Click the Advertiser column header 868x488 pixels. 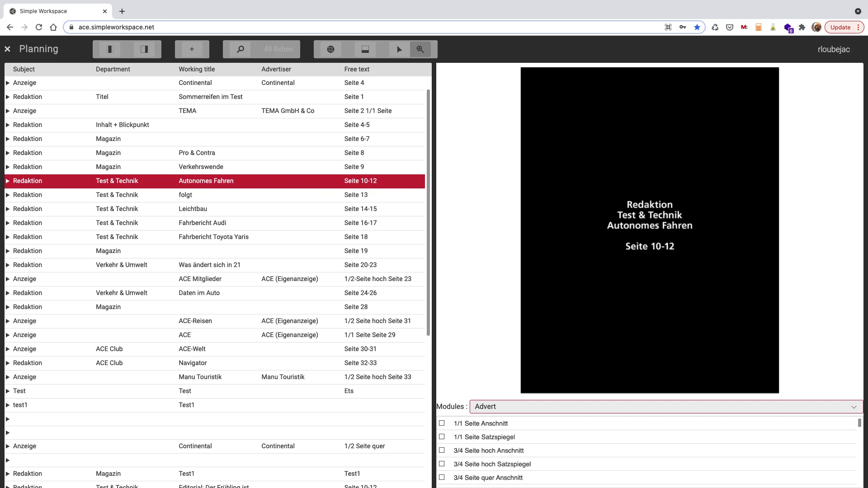pos(276,69)
